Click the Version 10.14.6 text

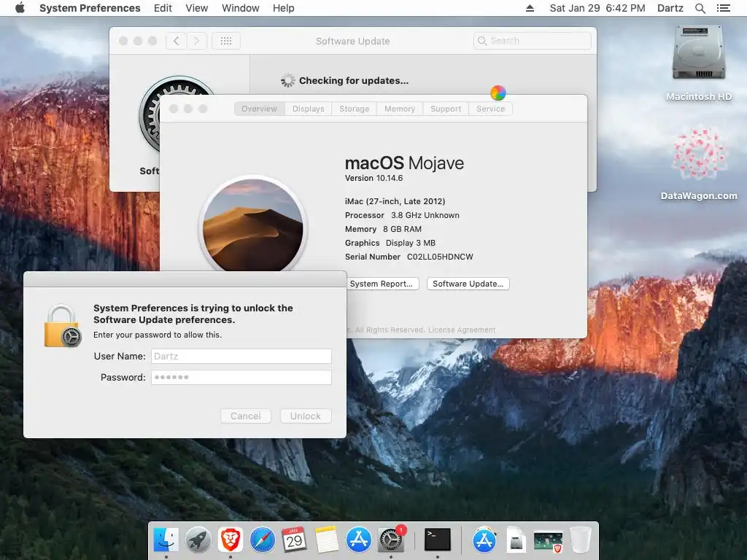click(x=373, y=178)
